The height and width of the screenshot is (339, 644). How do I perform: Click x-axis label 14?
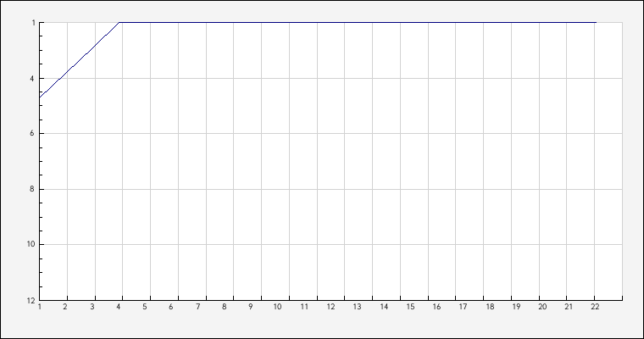click(384, 307)
